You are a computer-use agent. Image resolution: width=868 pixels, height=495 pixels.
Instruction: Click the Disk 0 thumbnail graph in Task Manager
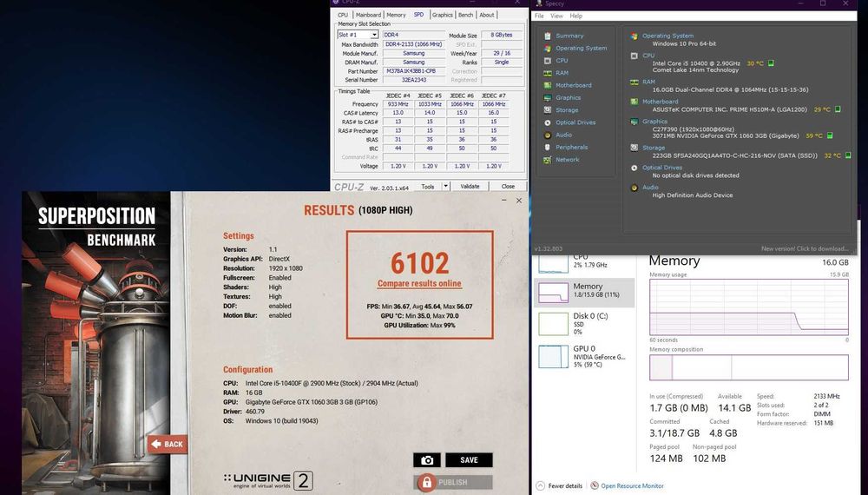point(554,324)
